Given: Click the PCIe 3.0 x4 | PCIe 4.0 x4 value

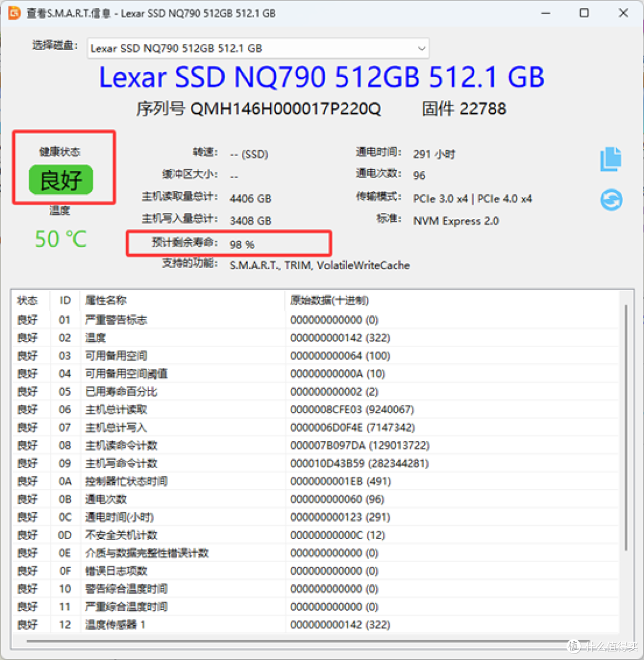Looking at the screenshot, I should tap(472, 199).
